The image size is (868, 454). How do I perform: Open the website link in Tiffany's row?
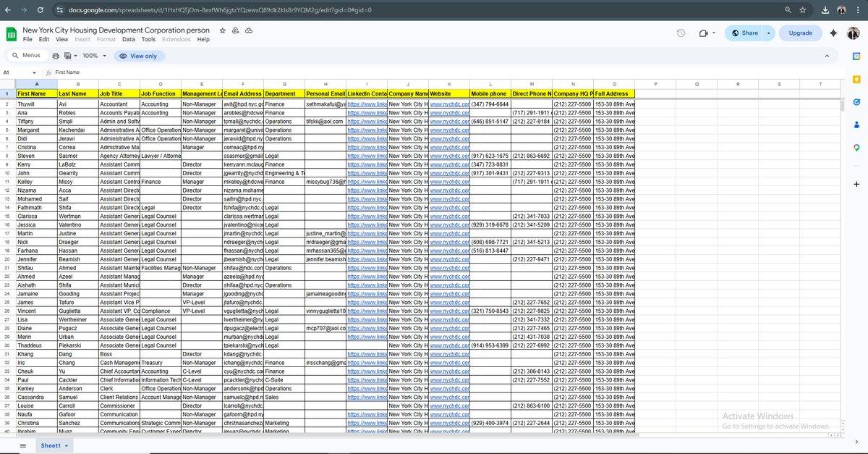coord(449,122)
